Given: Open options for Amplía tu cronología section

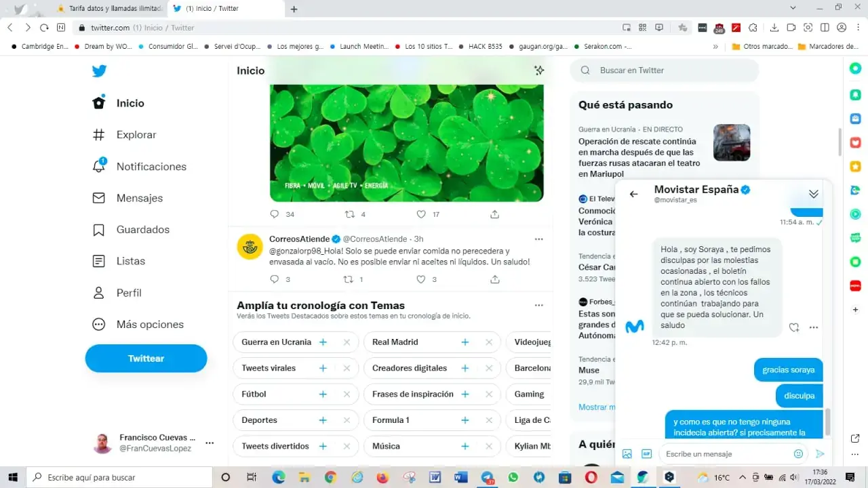Looking at the screenshot, I should pos(539,306).
